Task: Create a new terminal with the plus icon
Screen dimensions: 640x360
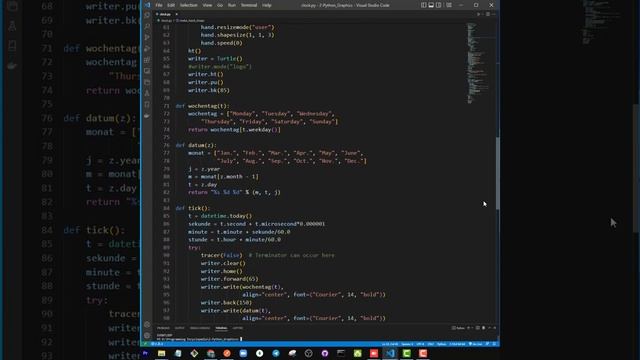Action: click(468, 328)
